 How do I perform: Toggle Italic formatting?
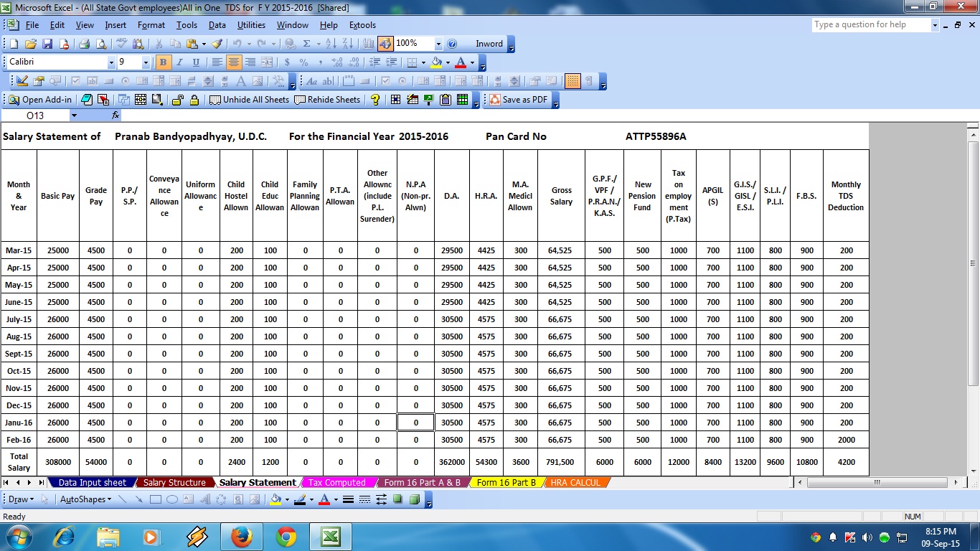(179, 62)
